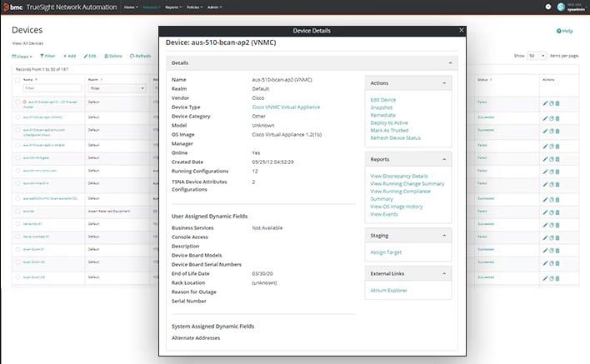
Task: Tick the select-all checkbox in table header
Action: (x=17, y=80)
